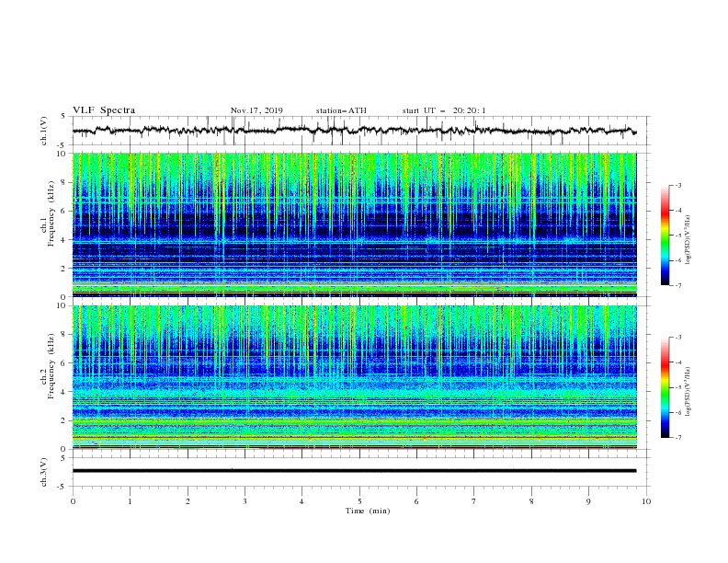Image resolution: width=728 pixels, height=563 pixels.
Task: Click the 10 tick on the time axis
Action: coord(646,501)
